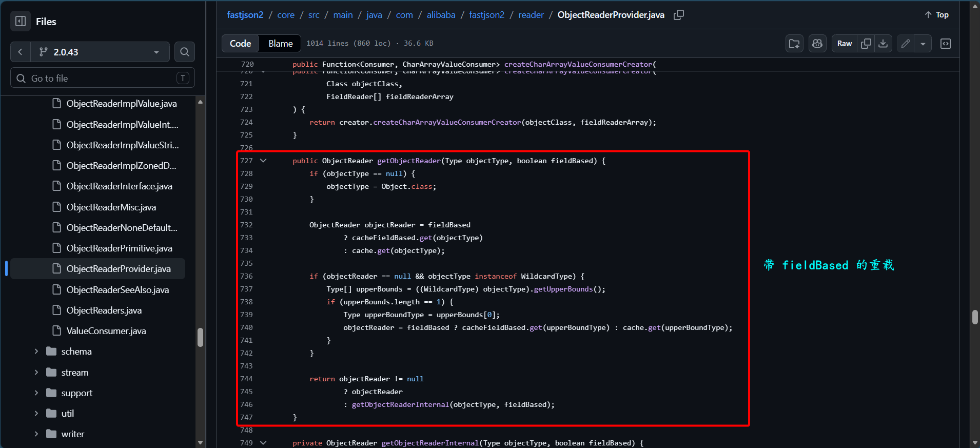
Task: View Raw file content
Action: pyautogui.click(x=845, y=44)
